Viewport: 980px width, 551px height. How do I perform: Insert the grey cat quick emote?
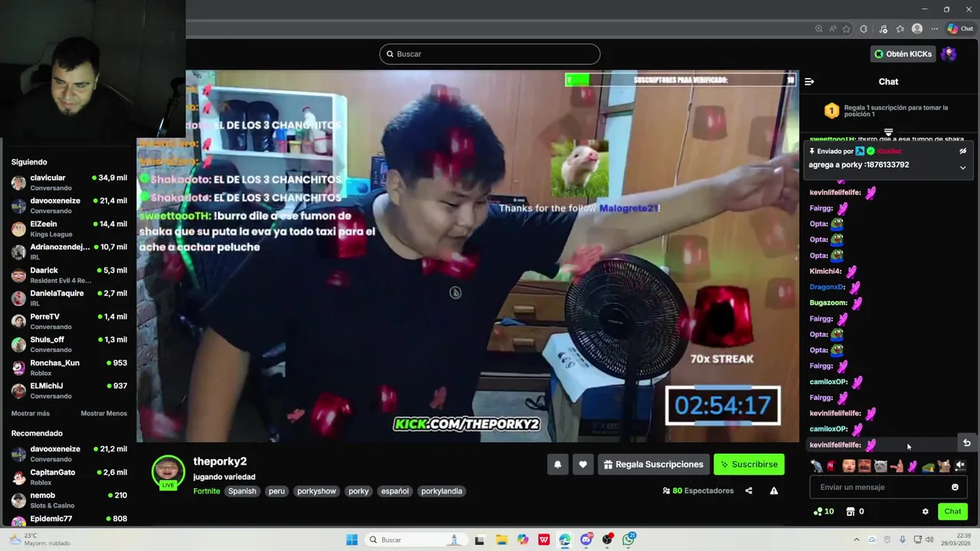tap(880, 465)
